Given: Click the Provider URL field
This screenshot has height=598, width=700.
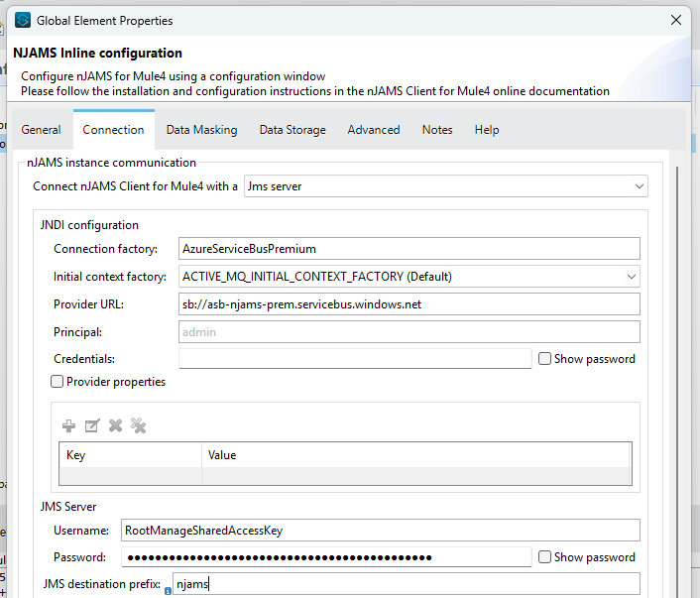Looking at the screenshot, I should (x=408, y=304).
